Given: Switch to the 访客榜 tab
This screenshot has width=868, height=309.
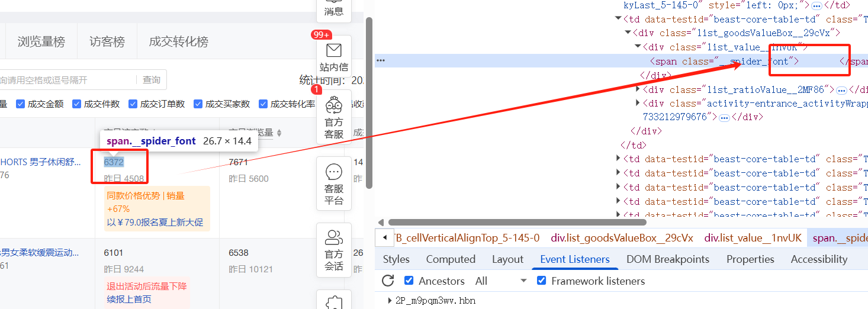Looking at the screenshot, I should pos(107,41).
